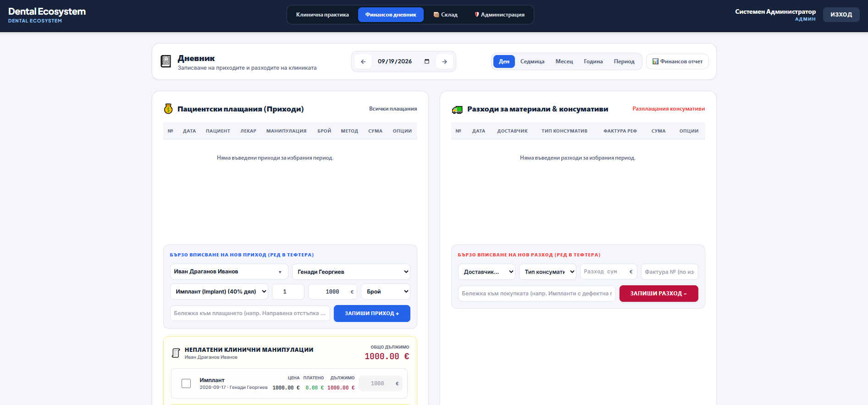The height and width of the screenshot is (405, 868).
Task: Go to the Склад tab
Action: point(445,15)
